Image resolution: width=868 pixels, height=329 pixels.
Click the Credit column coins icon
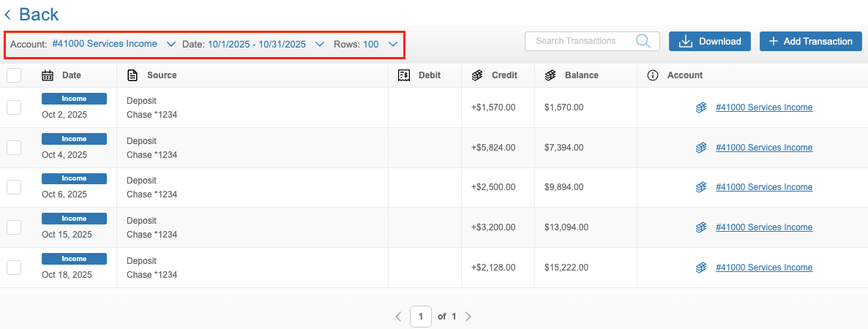pos(477,75)
